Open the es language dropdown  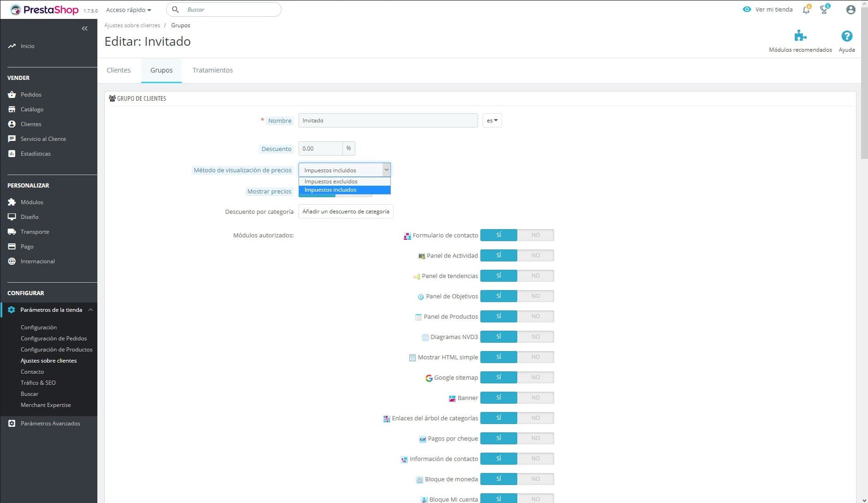click(x=492, y=121)
